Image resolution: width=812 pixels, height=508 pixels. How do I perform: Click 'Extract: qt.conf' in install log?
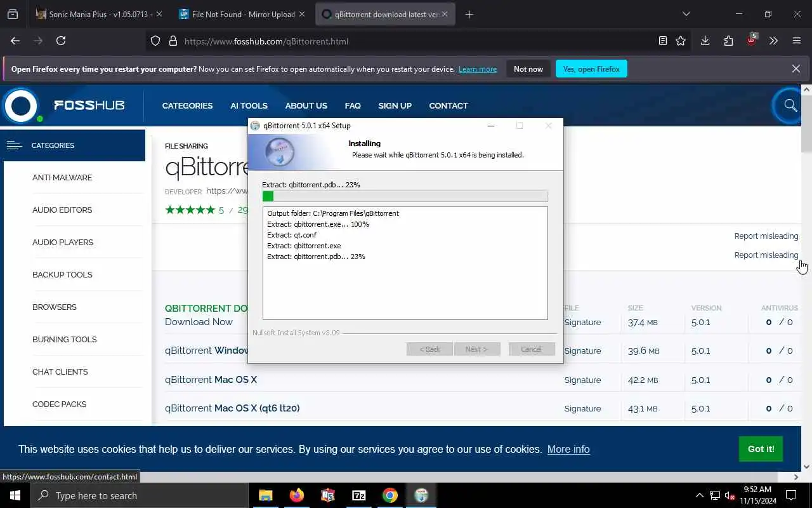click(x=292, y=235)
